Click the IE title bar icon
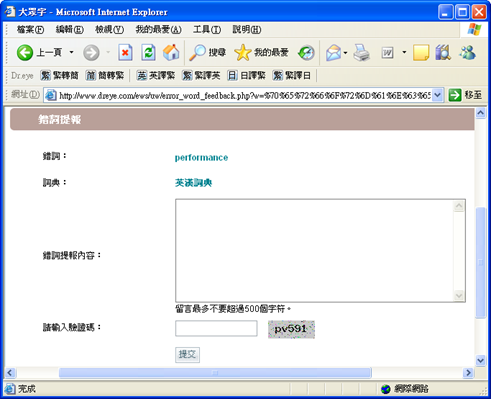This screenshot has width=491, height=399. point(10,12)
